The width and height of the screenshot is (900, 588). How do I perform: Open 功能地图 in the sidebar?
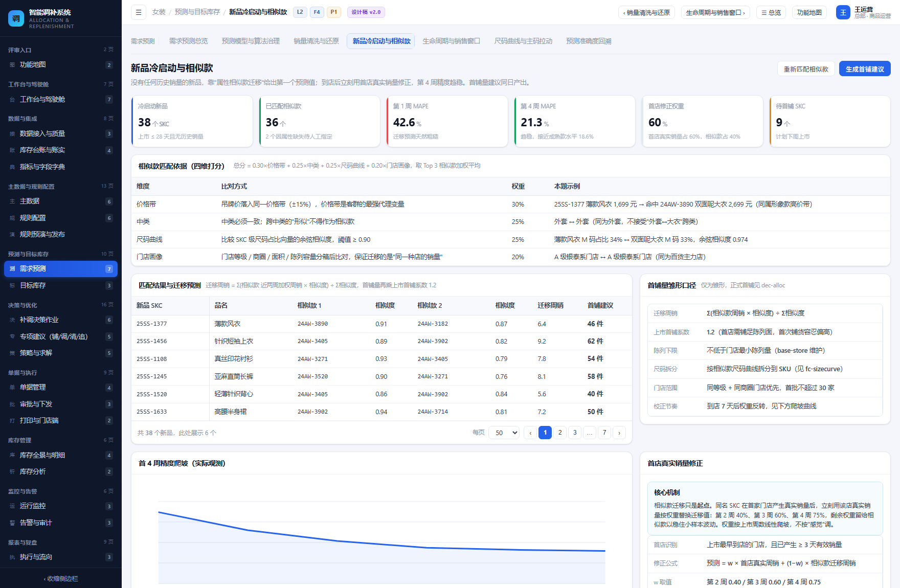click(61, 65)
